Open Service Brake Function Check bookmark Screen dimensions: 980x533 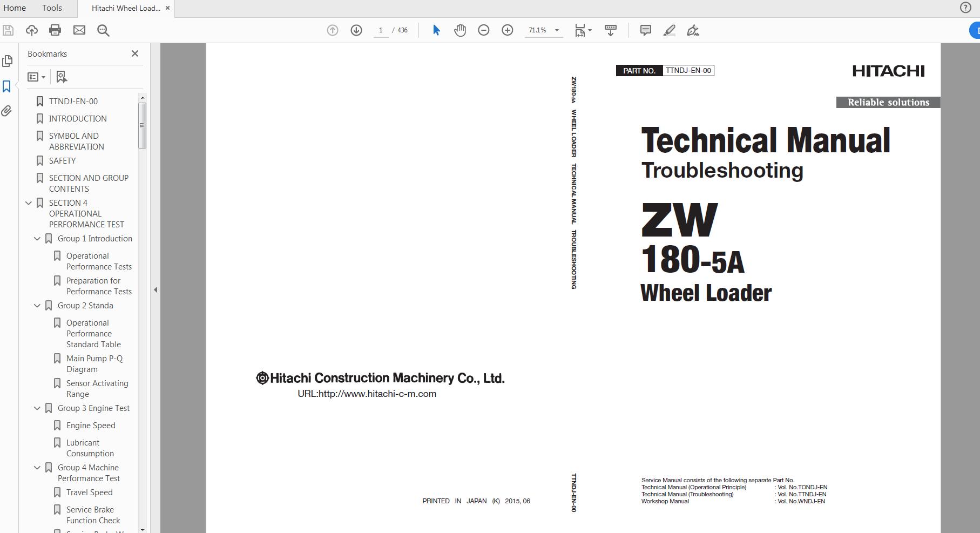[x=93, y=515]
